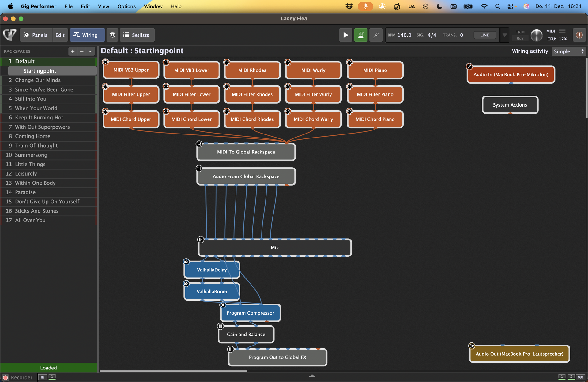Open the Window menu
Viewport: 588px width, 382px height.
pyautogui.click(x=153, y=6)
